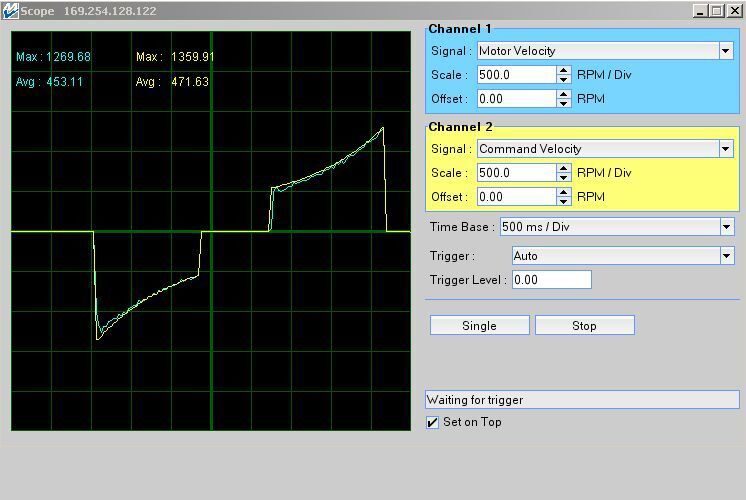Screen dimensions: 746x500
Task: Decrease Channel 2 Scale with down arrow
Action: [563, 177]
